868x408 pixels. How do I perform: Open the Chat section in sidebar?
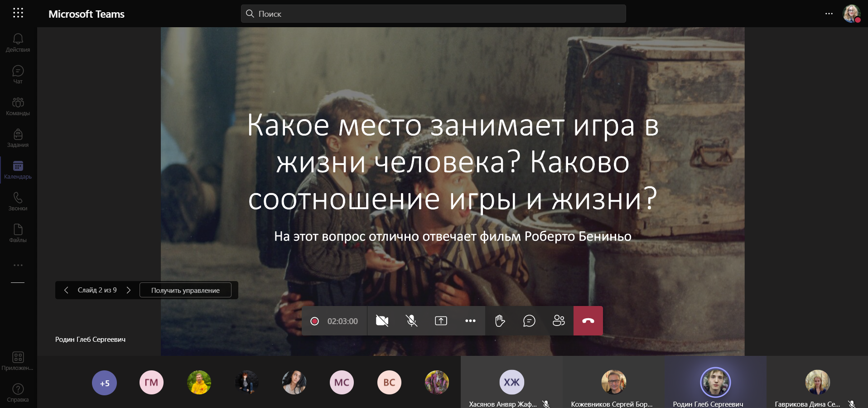pos(18,74)
